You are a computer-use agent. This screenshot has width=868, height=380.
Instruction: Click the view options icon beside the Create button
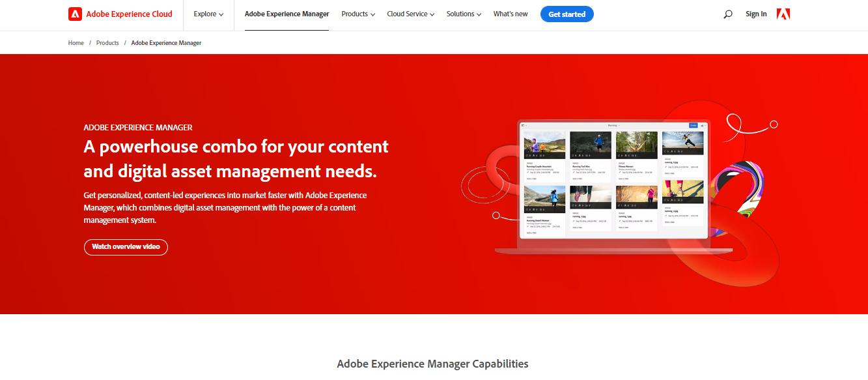[x=702, y=125]
